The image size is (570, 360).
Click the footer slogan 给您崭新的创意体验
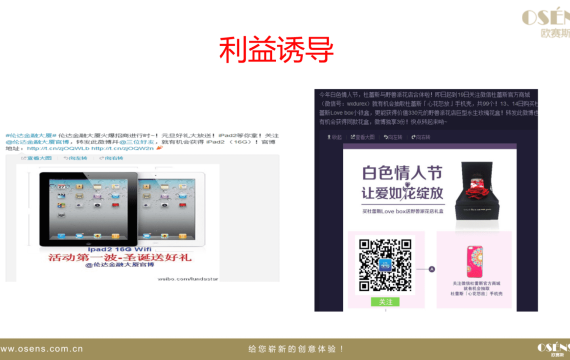(296, 349)
